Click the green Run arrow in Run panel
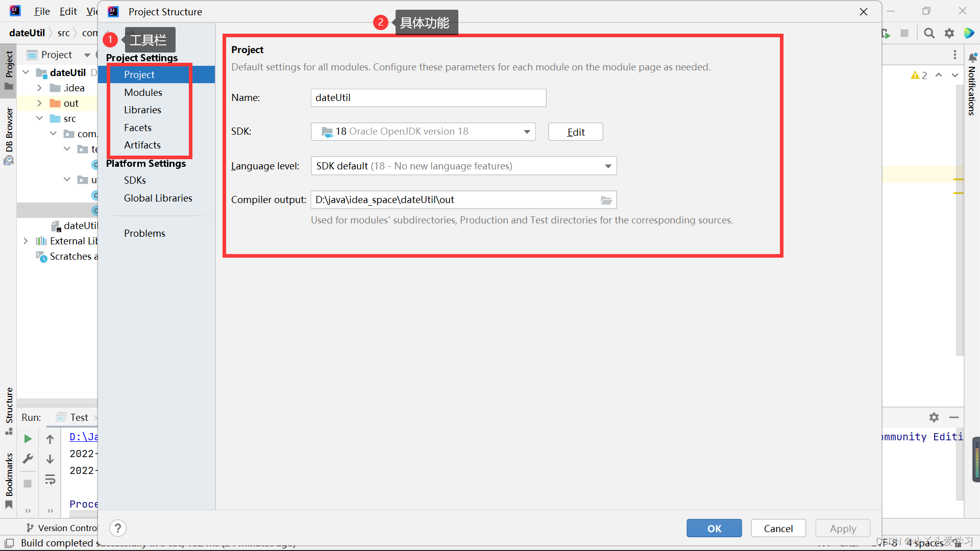Image resolution: width=980 pixels, height=551 pixels. click(x=28, y=439)
